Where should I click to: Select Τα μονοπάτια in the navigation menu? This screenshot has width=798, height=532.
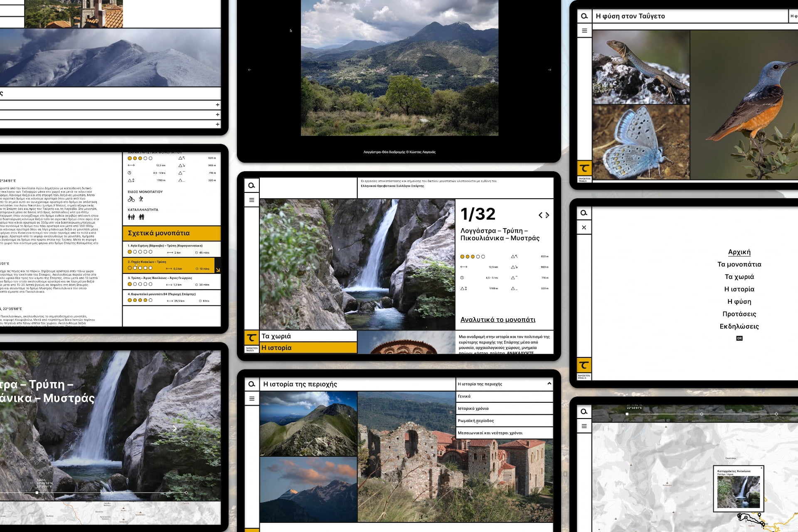[x=739, y=264]
